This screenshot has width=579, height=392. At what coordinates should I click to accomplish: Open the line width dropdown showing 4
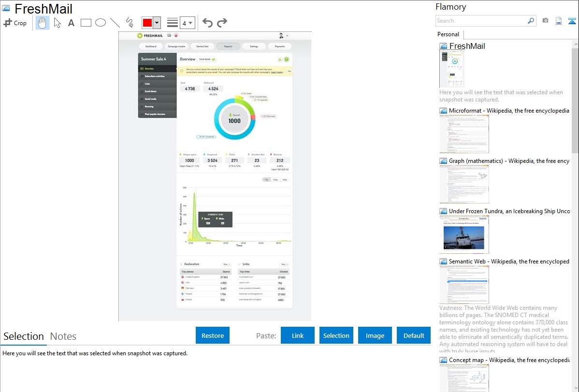pos(187,23)
